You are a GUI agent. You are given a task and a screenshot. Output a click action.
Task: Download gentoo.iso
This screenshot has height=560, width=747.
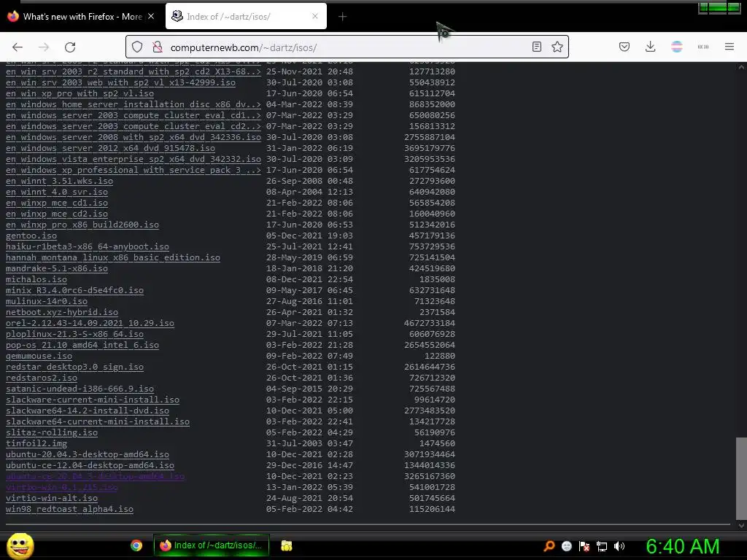(x=31, y=236)
